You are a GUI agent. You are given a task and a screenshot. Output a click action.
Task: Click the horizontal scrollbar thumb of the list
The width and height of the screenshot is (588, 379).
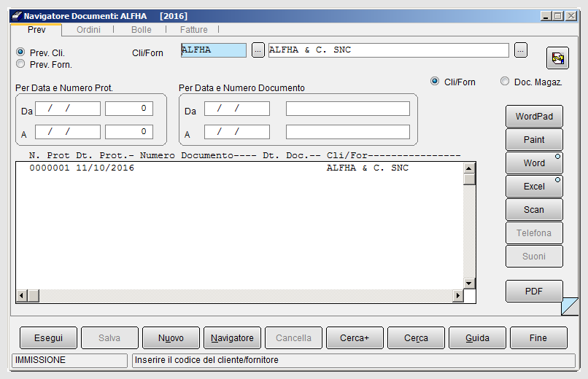(x=33, y=295)
